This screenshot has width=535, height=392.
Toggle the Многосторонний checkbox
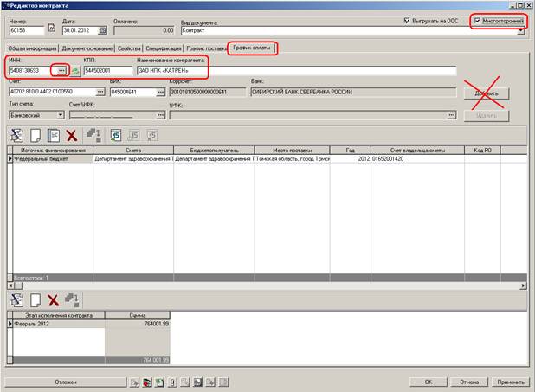pos(478,20)
